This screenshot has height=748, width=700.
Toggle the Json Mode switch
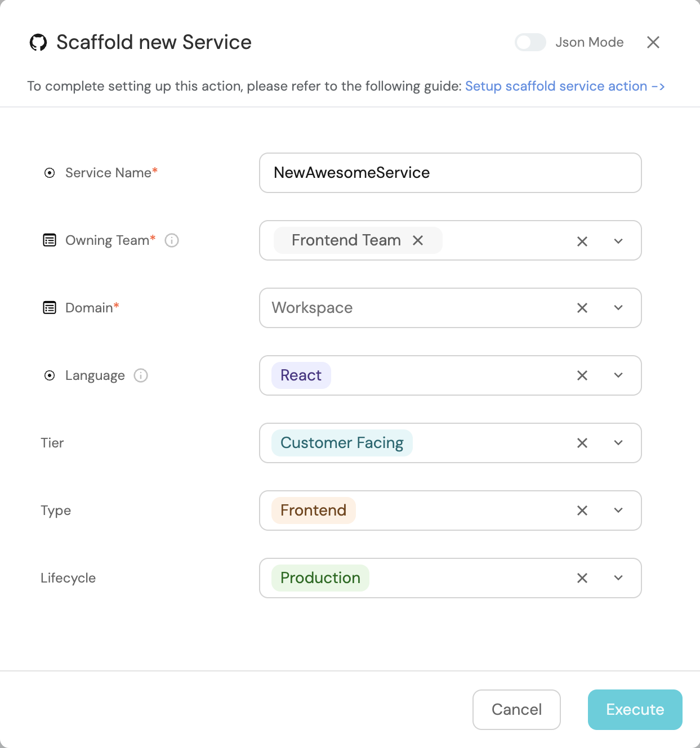(530, 42)
